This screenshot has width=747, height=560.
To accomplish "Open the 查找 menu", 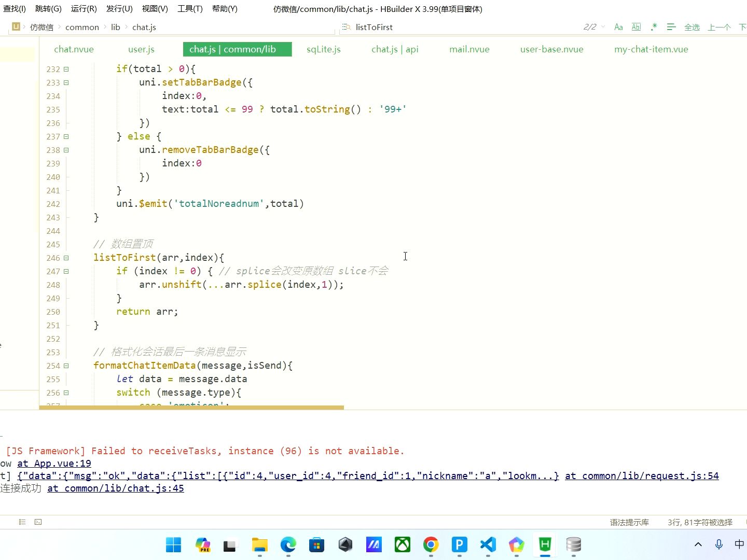I will point(14,9).
